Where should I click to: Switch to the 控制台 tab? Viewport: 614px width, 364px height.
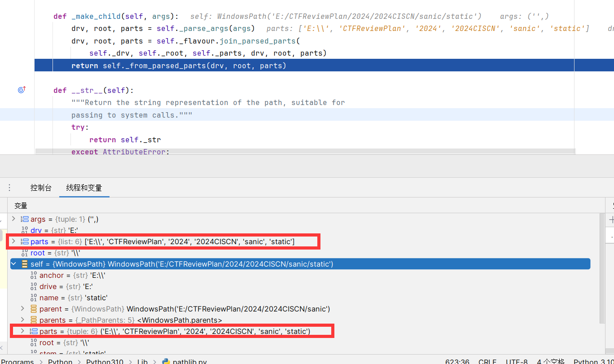point(41,188)
